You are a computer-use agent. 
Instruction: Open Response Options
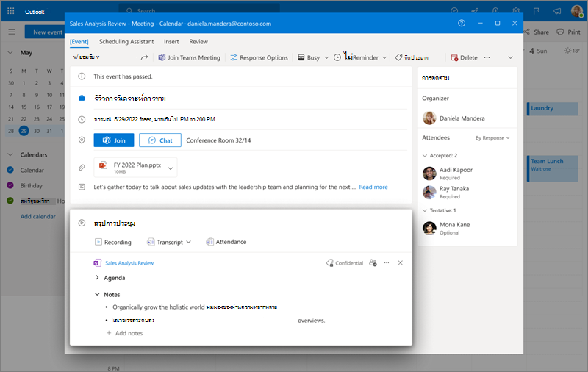(259, 57)
